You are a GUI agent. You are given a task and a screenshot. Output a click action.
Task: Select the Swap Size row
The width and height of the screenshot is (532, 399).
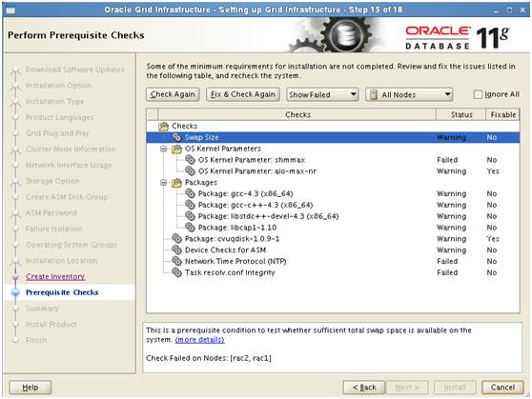click(333, 137)
